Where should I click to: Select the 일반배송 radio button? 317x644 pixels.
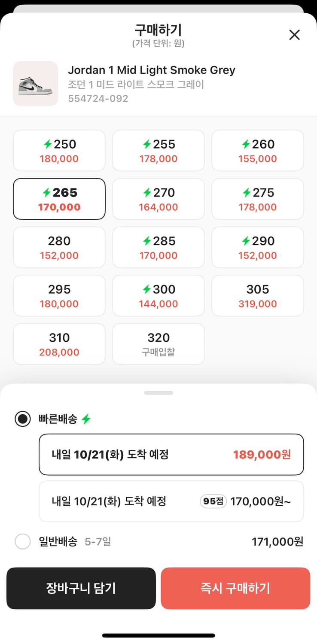coord(23,542)
